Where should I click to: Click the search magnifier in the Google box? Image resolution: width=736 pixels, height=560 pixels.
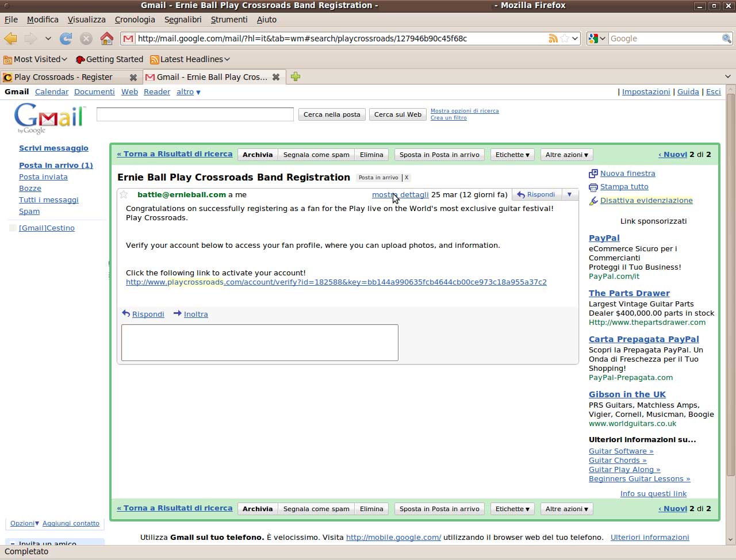click(x=726, y=39)
